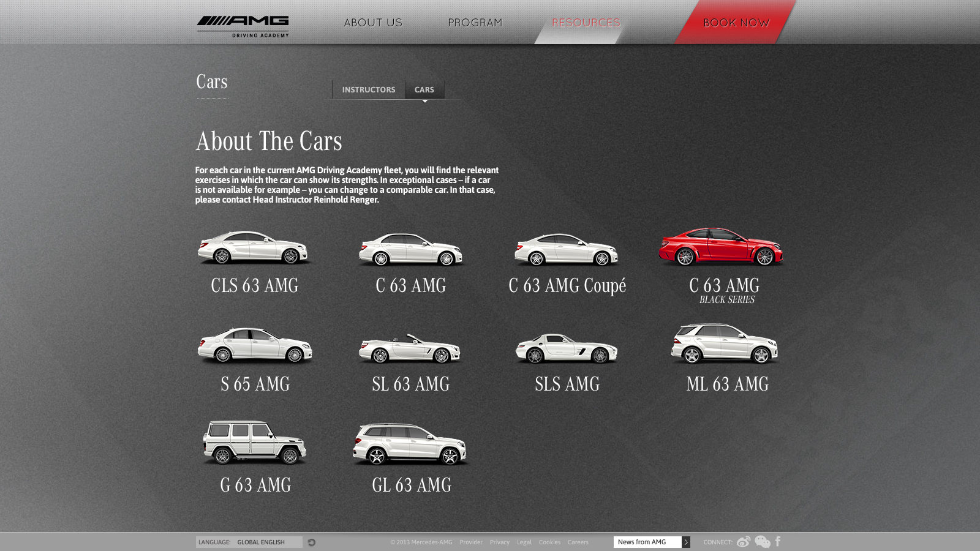Open the Cookies footer link

pos(549,542)
